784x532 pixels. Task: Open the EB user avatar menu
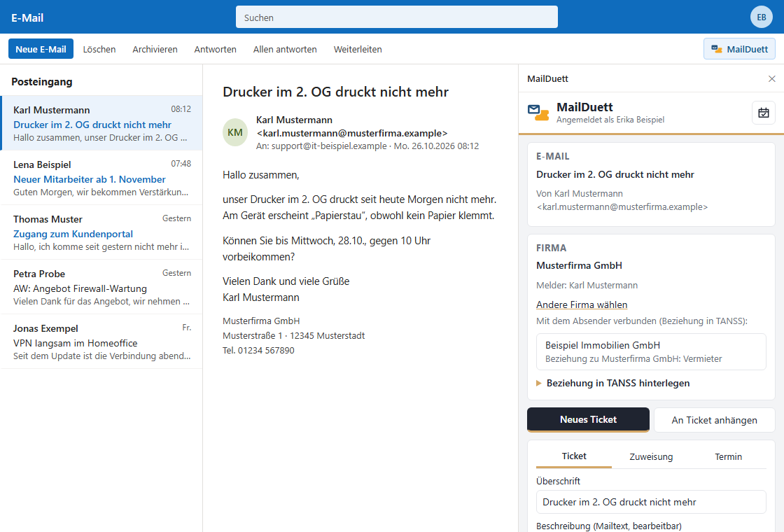[x=761, y=17]
